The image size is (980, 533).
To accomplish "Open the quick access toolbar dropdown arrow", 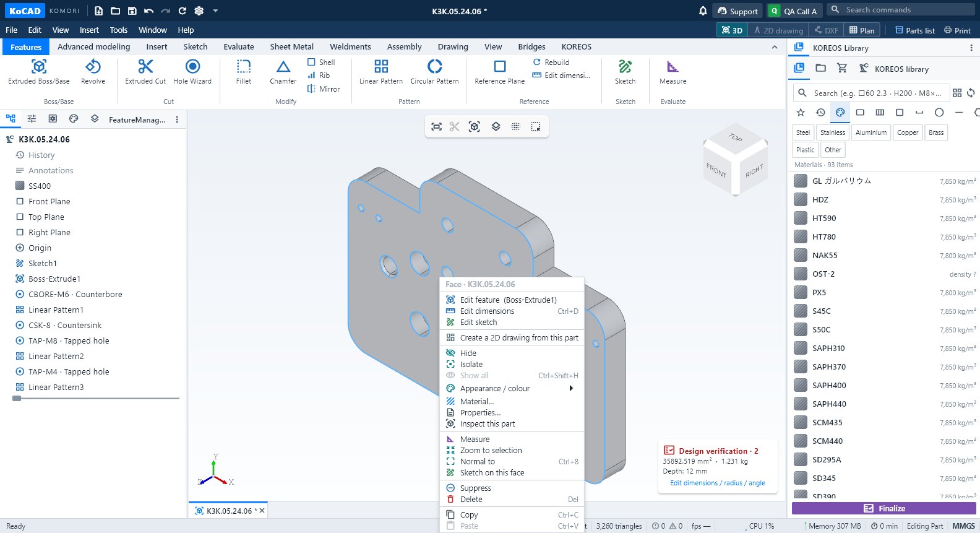I will coord(215,11).
